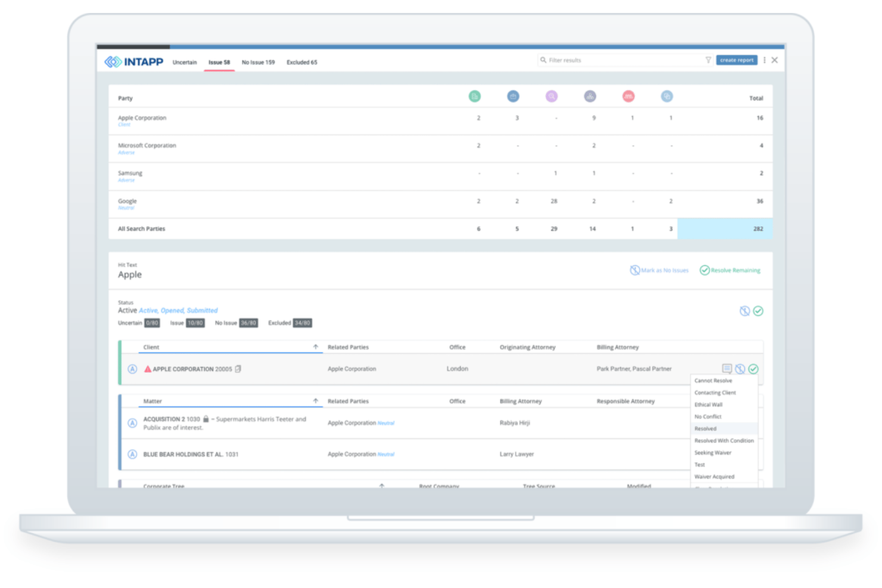882x588 pixels.
Task: Click the gray corporate tree category icon
Action: click(x=590, y=96)
